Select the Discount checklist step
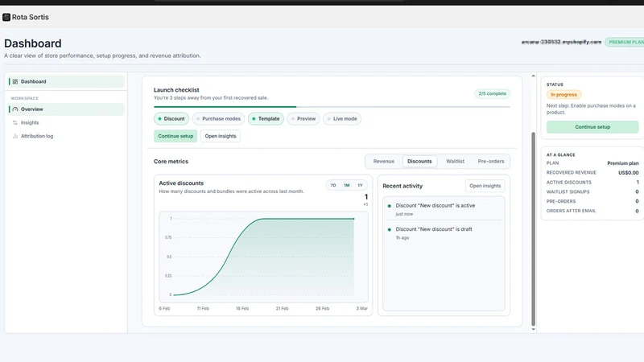This screenshot has height=362, width=644. tap(171, 118)
